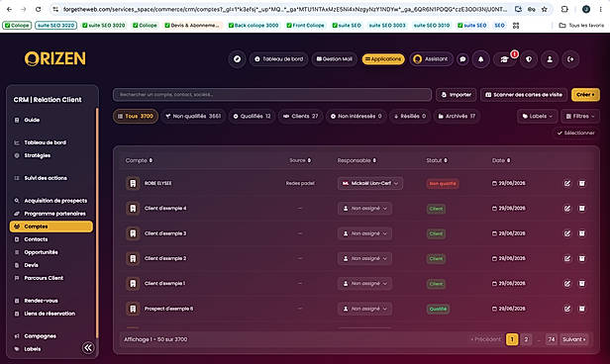The height and width of the screenshot is (364, 610).
Task: Click the Importer button
Action: coord(456,95)
